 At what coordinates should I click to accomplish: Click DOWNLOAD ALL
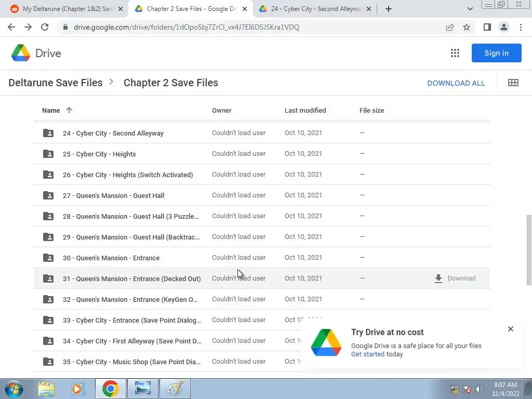point(456,83)
